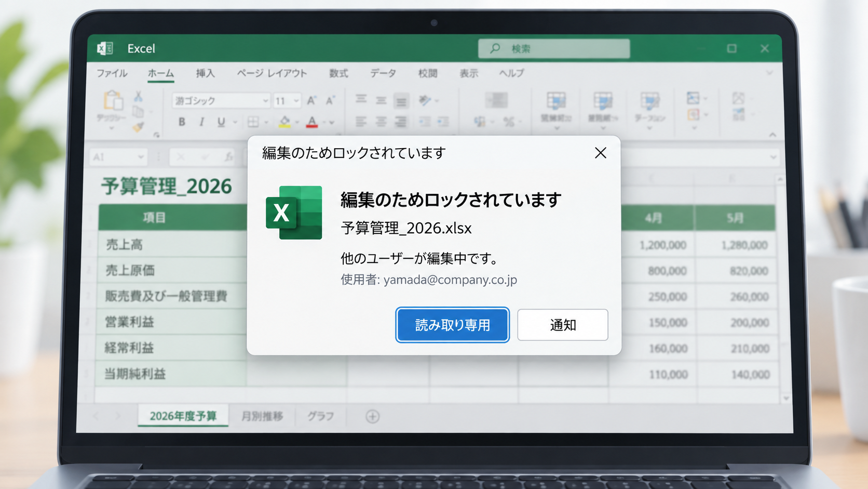Click the Copy icon in clipboard group
Viewport: 868px width, 489px height.
pos(138,111)
